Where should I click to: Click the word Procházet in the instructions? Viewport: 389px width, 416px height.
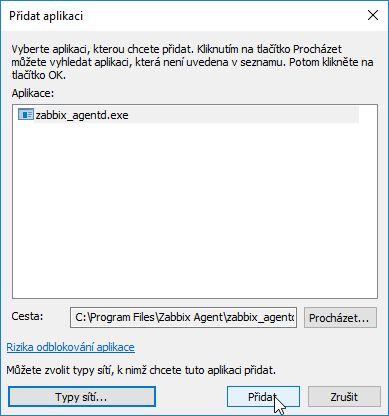(317, 49)
